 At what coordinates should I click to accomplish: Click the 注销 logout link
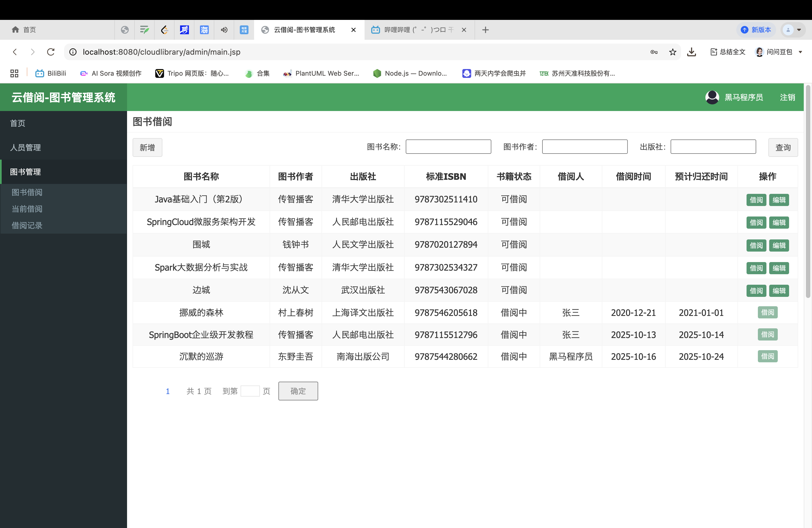pyautogui.click(x=787, y=97)
